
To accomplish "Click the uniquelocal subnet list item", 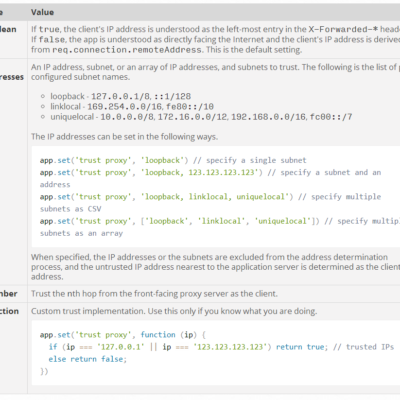I will tap(201, 117).
